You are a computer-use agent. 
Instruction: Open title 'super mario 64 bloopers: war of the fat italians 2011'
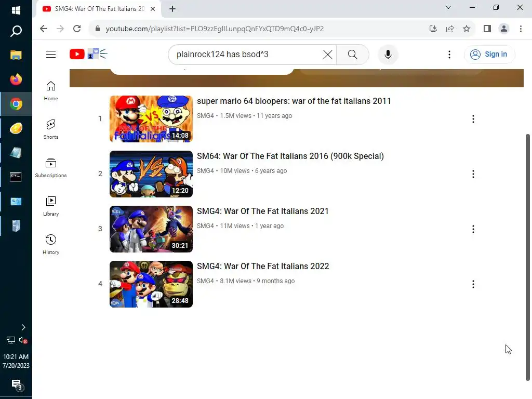pos(294,101)
